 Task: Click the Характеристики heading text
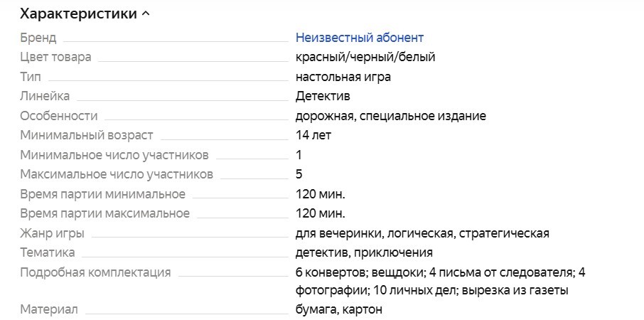[78, 14]
